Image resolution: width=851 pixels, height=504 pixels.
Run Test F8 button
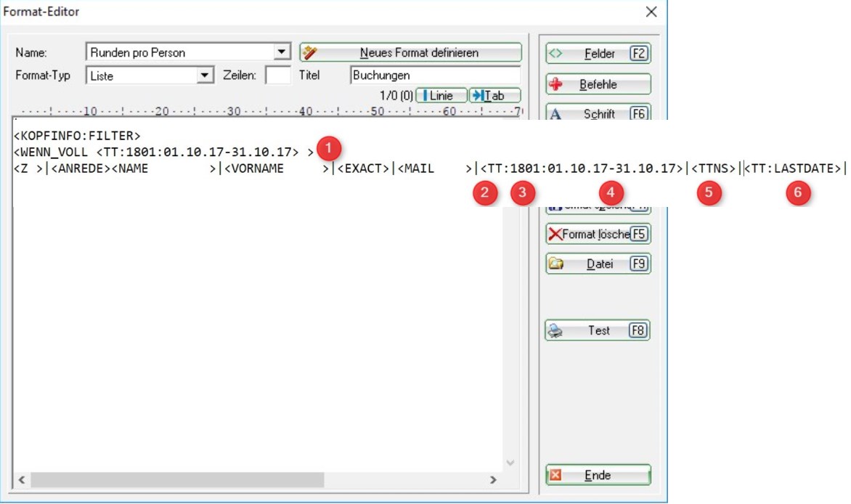(598, 330)
